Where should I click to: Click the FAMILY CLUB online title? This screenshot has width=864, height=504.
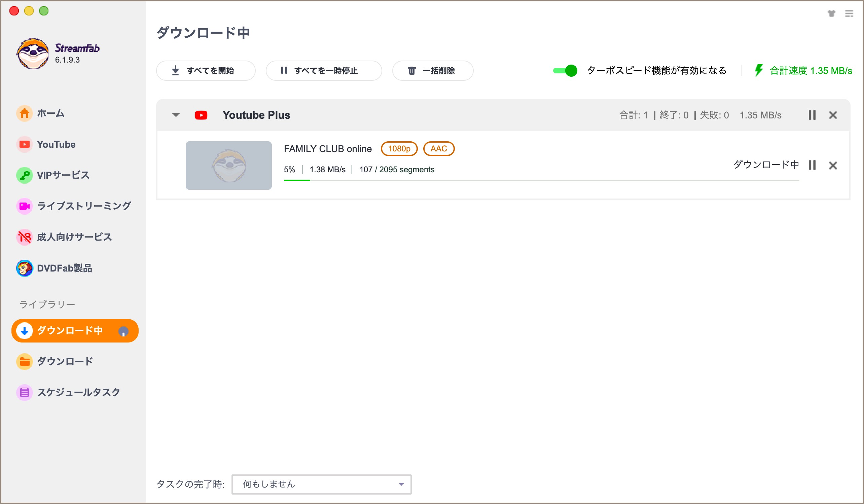tap(328, 149)
